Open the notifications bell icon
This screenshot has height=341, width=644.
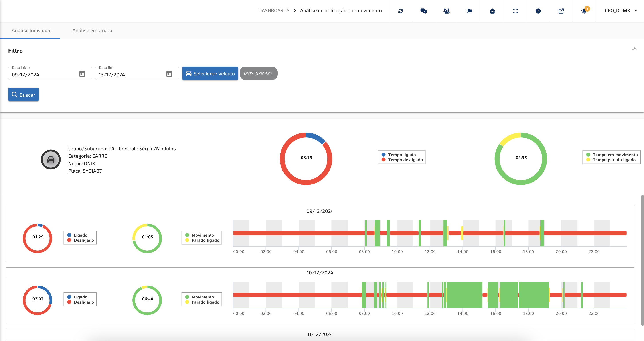[x=584, y=11]
